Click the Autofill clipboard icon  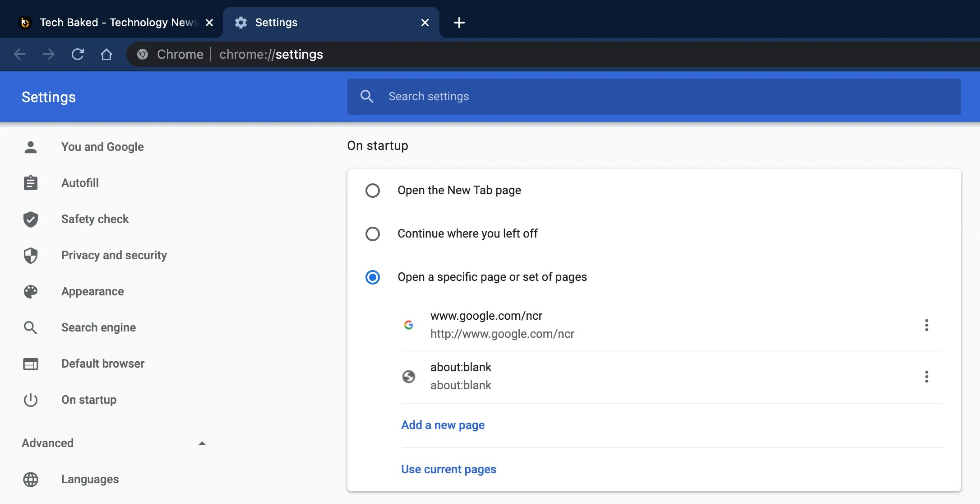pos(31,183)
